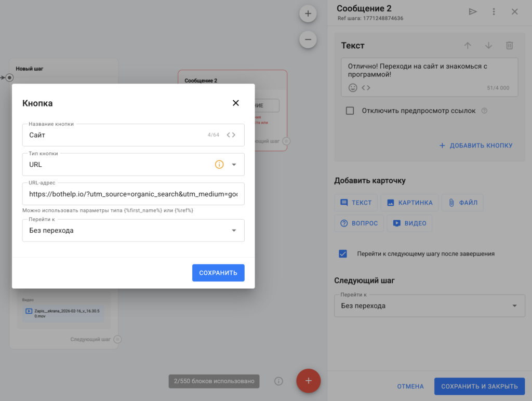Open the emoji picker in text field

[x=353, y=88]
